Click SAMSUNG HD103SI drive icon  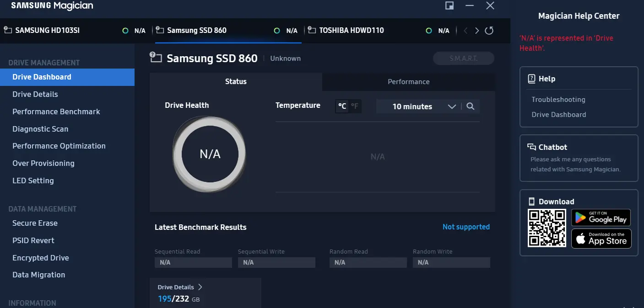[8, 30]
